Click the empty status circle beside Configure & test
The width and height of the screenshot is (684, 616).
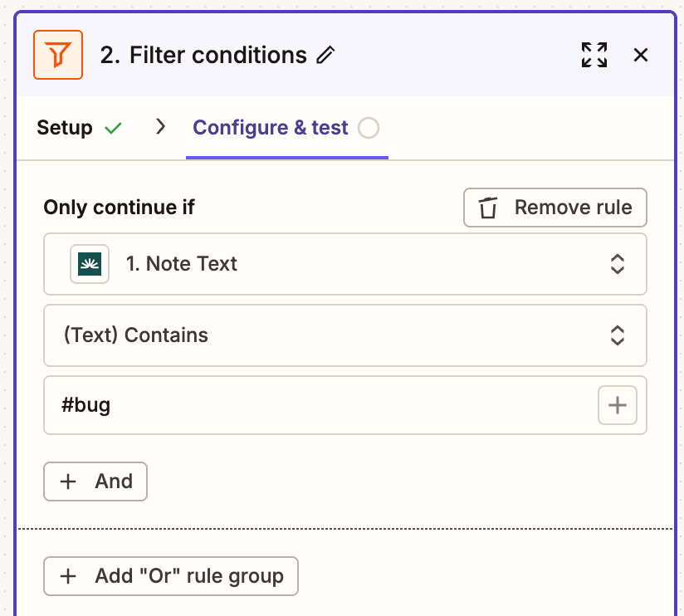[368, 128]
